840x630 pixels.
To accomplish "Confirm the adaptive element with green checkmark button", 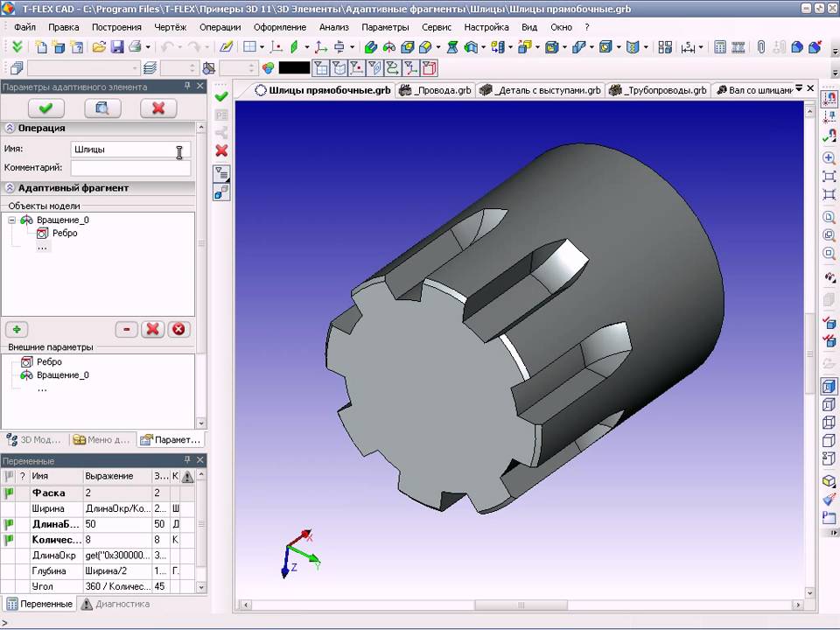I will click(45, 108).
